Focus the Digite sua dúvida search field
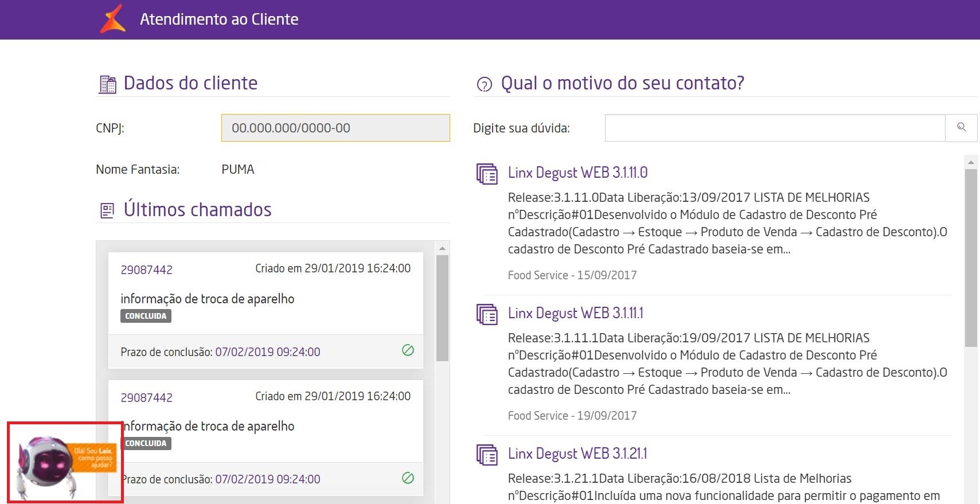 tap(774, 128)
